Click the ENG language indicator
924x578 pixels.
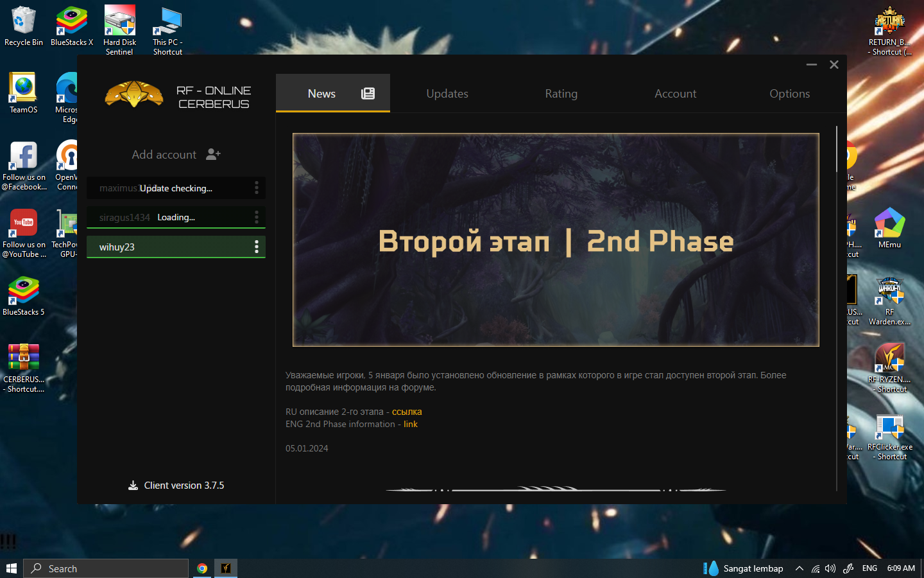tap(869, 568)
